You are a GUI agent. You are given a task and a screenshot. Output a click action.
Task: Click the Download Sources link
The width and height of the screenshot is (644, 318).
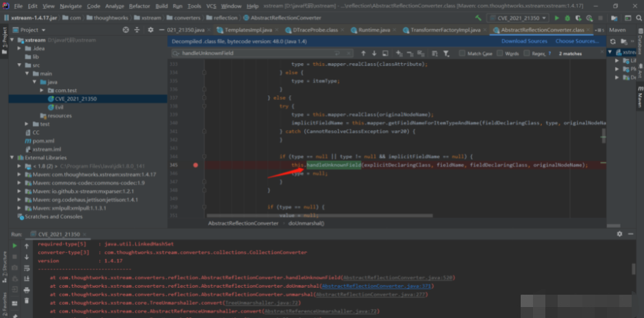click(x=524, y=41)
